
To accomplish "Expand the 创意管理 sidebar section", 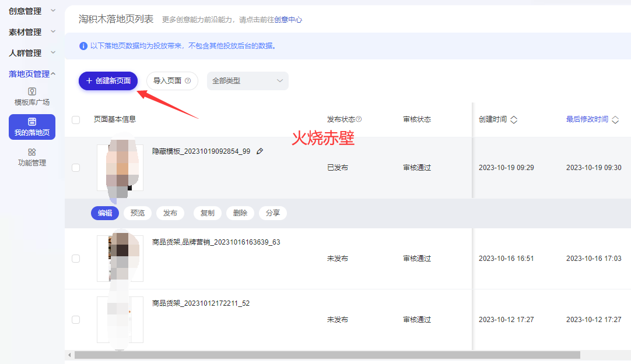I will tap(32, 11).
